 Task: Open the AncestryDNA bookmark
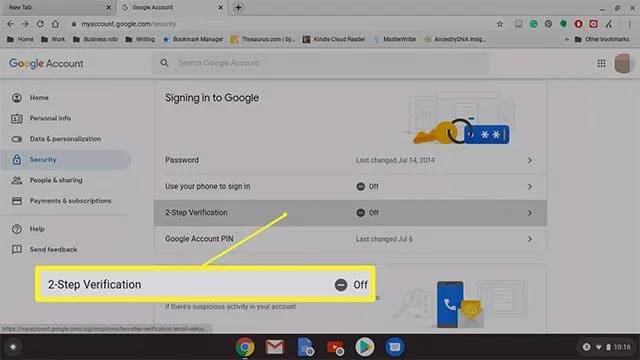click(x=455, y=39)
